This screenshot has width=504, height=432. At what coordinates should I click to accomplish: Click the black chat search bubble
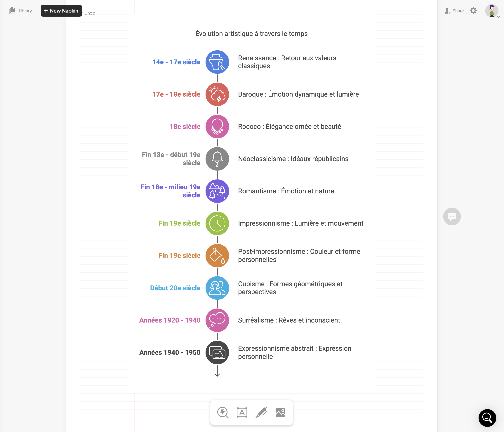[487, 418]
